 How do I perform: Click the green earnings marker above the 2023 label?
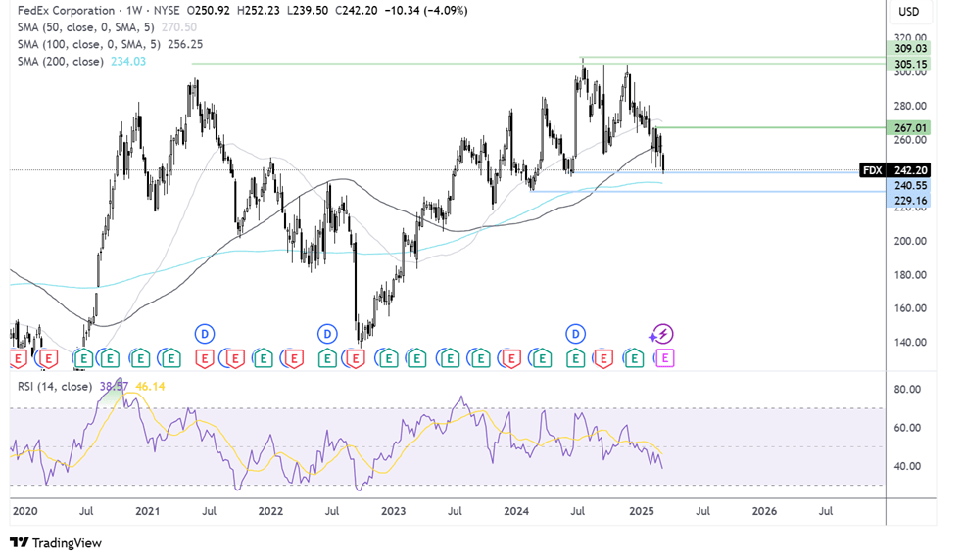click(x=388, y=357)
